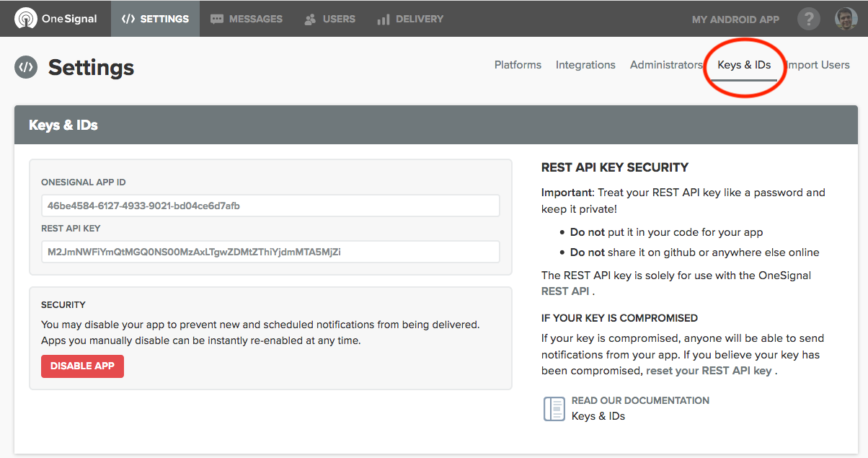The image size is (868, 458).
Task: Click the Keys & IDs panel header
Action: [436, 125]
